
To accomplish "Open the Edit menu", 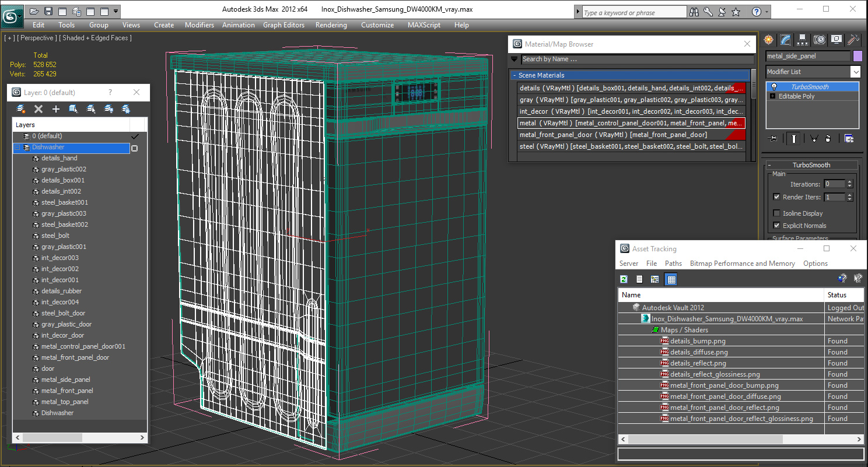I will (38, 25).
